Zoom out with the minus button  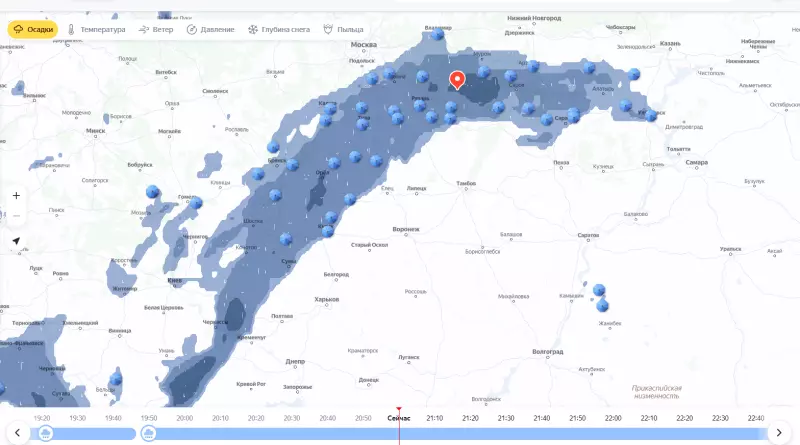[16, 215]
